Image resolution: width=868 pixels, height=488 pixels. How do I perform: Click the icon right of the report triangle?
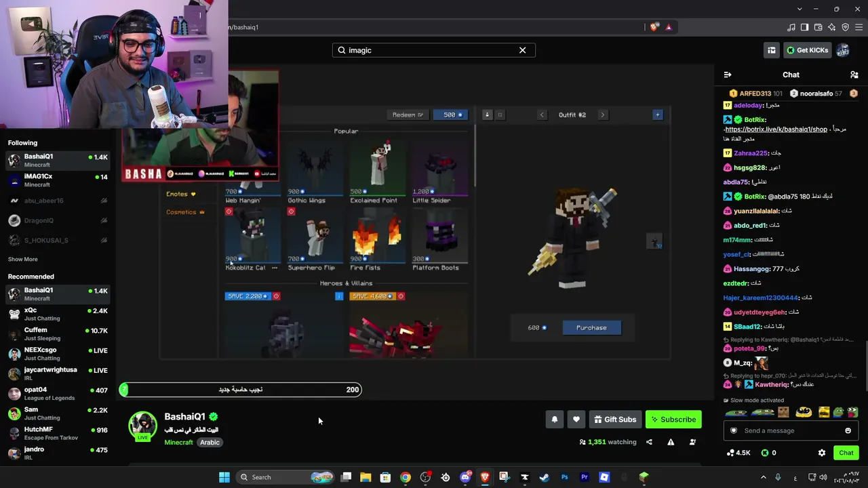click(x=692, y=442)
